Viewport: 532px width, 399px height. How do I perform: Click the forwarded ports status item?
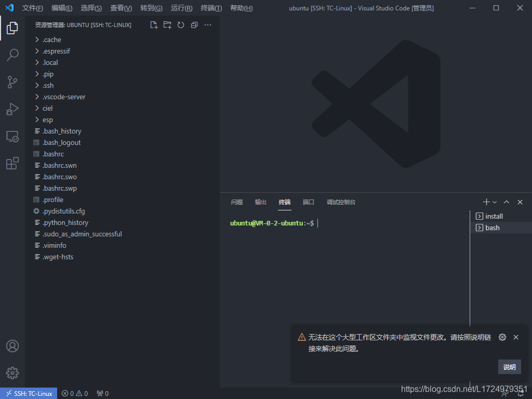pyautogui.click(x=102, y=394)
